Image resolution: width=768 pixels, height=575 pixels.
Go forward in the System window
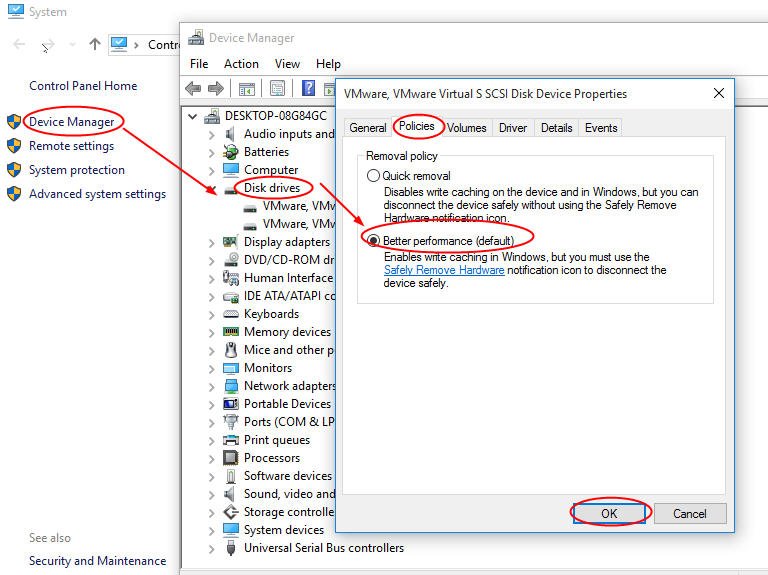coord(48,45)
